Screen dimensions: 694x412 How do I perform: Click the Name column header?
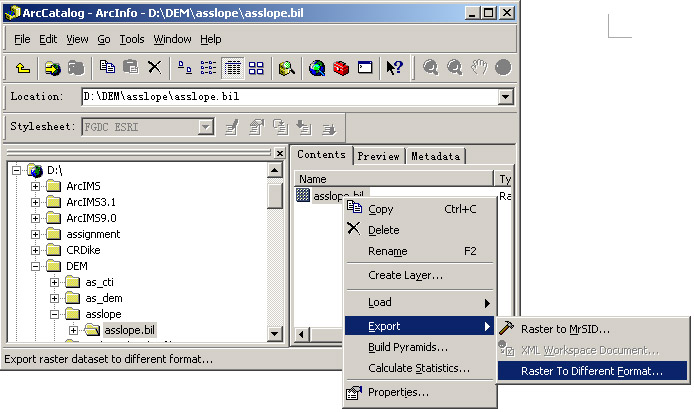tap(393, 179)
